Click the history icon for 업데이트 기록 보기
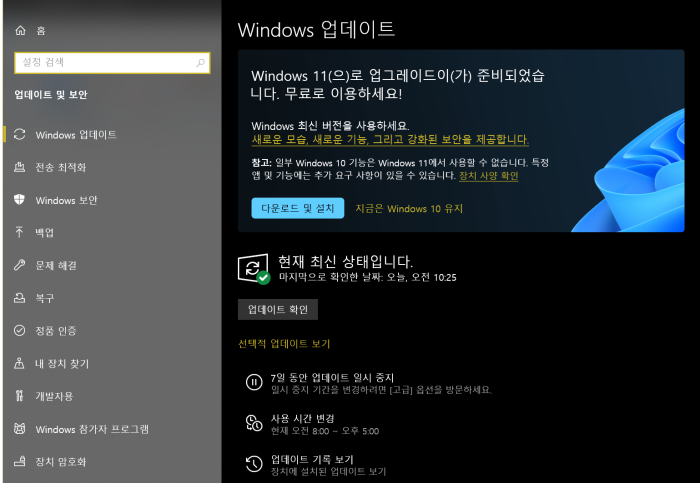Screen dimensions: 700x483 click(254, 464)
